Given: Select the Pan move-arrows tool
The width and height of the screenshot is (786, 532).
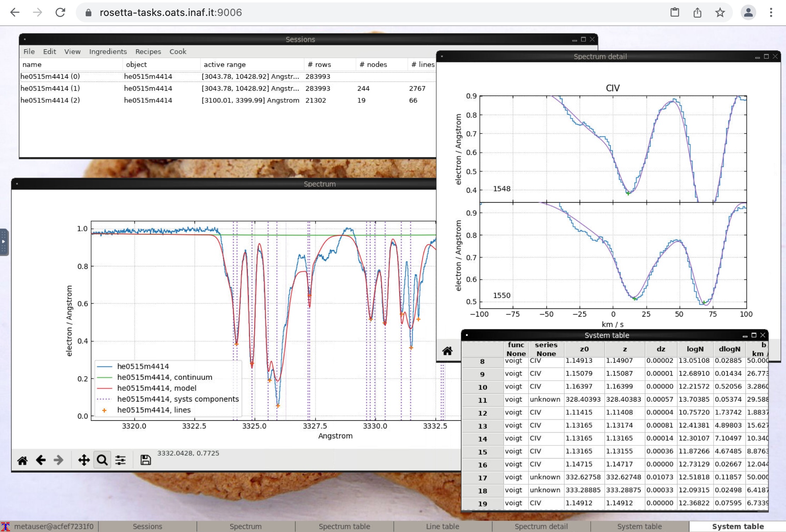Looking at the screenshot, I should (x=84, y=460).
